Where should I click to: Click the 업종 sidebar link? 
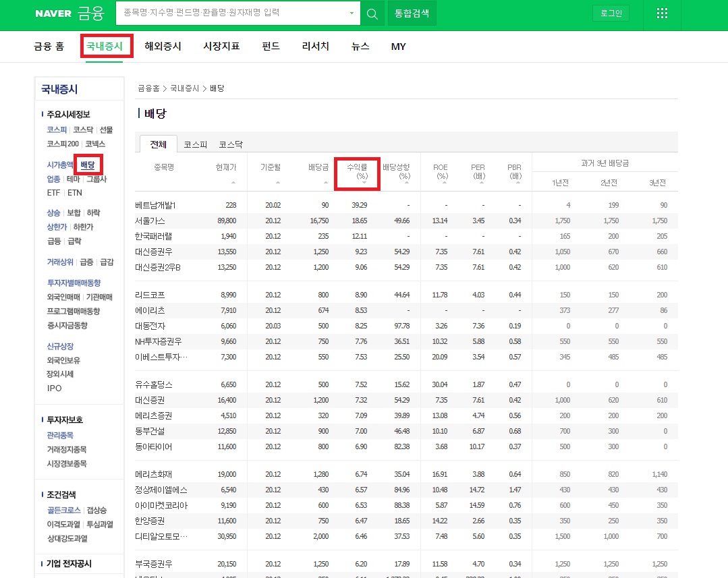click(x=53, y=179)
